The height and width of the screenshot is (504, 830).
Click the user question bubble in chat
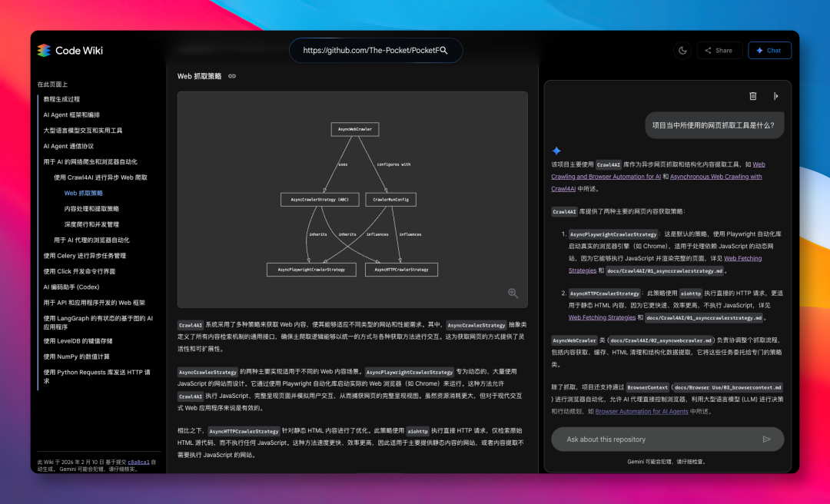[x=713, y=125]
